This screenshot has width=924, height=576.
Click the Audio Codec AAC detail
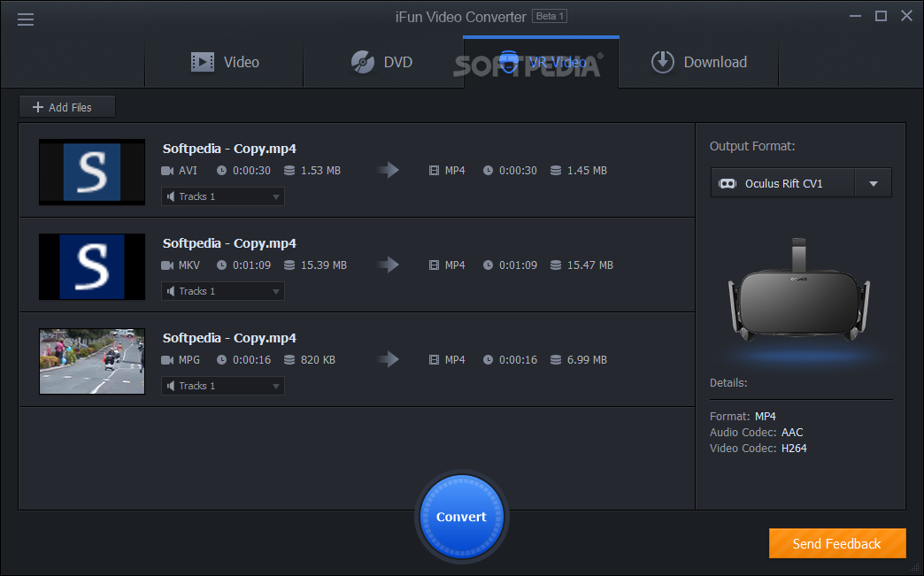point(756,433)
